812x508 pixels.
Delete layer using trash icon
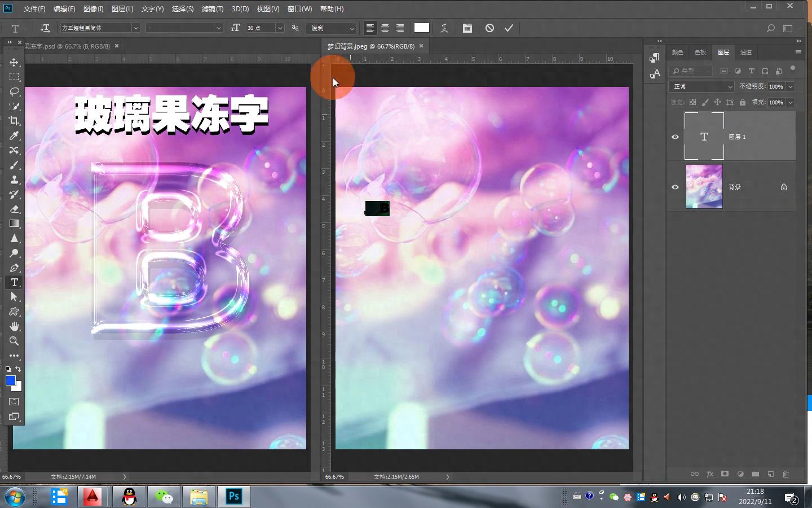785,474
